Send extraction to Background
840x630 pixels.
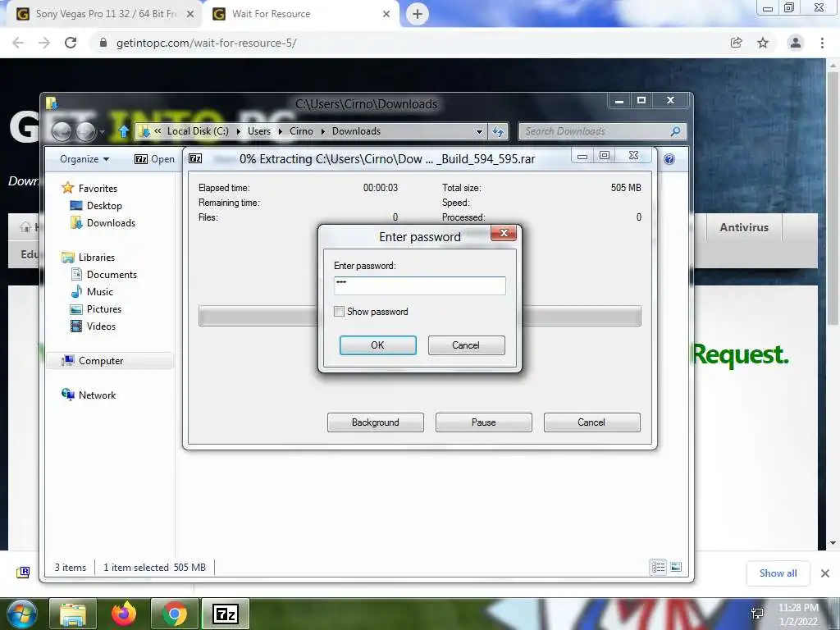click(x=376, y=422)
